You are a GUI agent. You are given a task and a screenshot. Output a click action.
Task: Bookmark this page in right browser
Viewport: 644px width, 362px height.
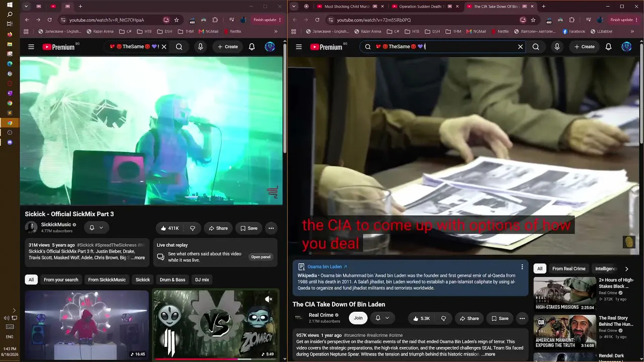(533, 20)
